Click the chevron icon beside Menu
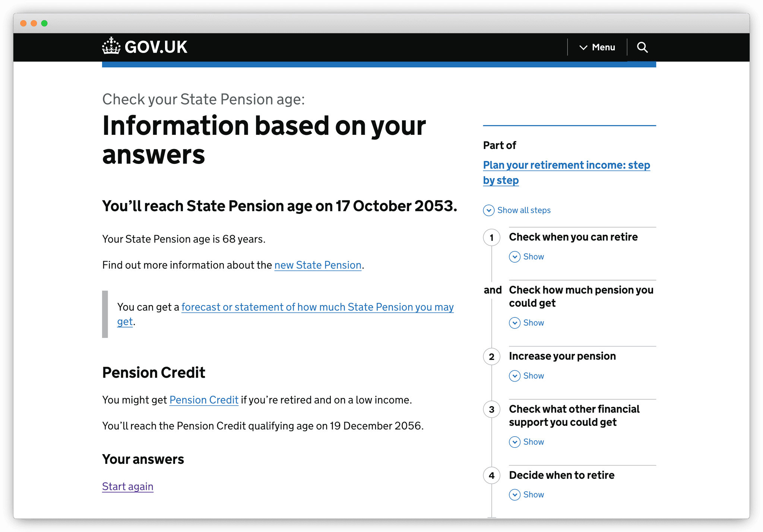The height and width of the screenshot is (532, 763). click(x=582, y=47)
